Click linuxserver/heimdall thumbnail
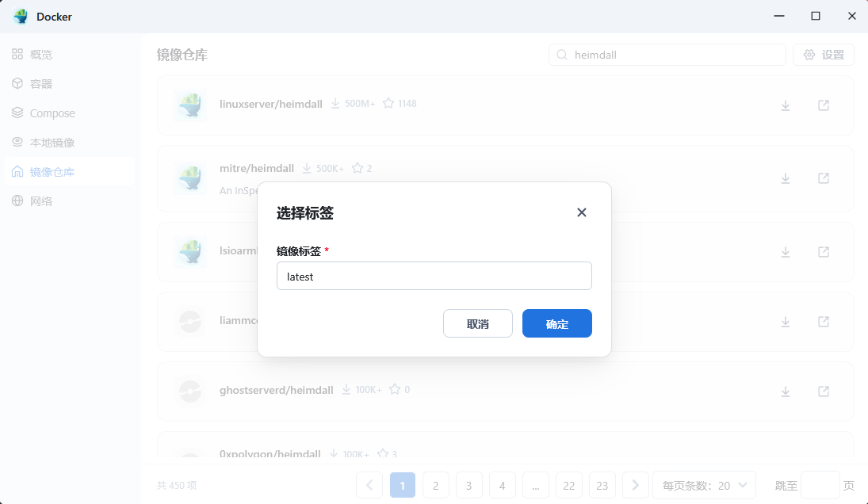The height and width of the screenshot is (504, 868). tap(190, 105)
